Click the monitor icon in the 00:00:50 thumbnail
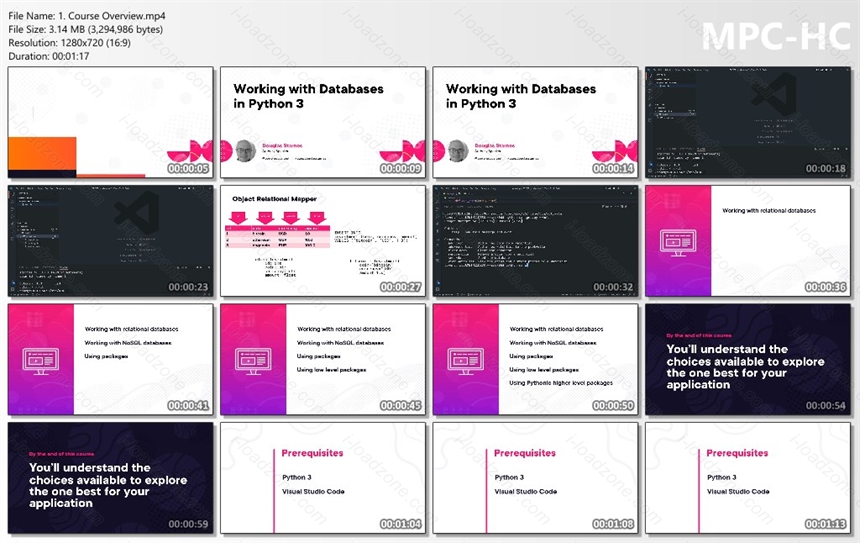The image size is (860, 543). (466, 361)
